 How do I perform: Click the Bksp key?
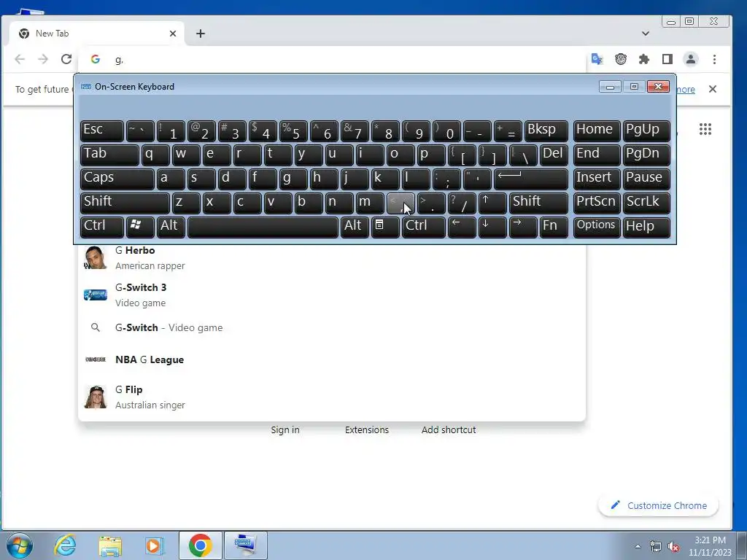(546, 131)
